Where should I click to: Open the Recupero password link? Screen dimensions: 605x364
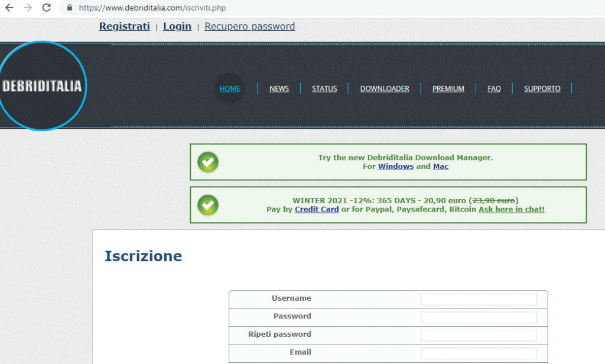250,26
